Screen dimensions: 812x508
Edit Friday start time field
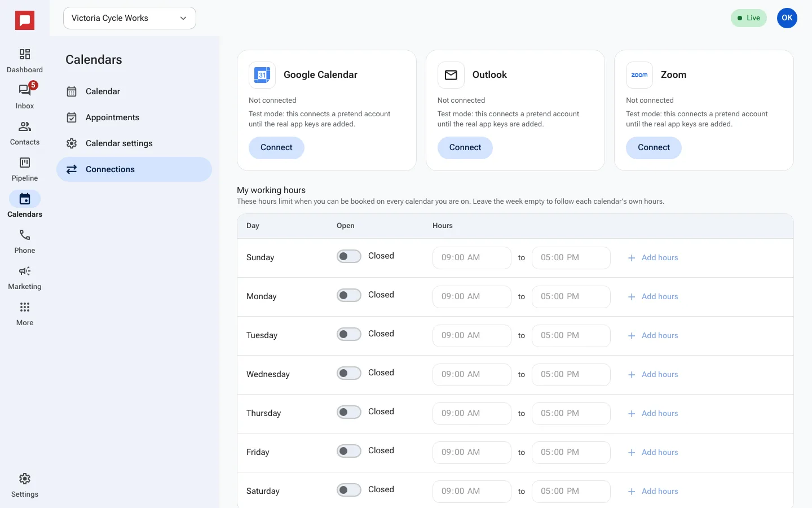[x=472, y=453]
